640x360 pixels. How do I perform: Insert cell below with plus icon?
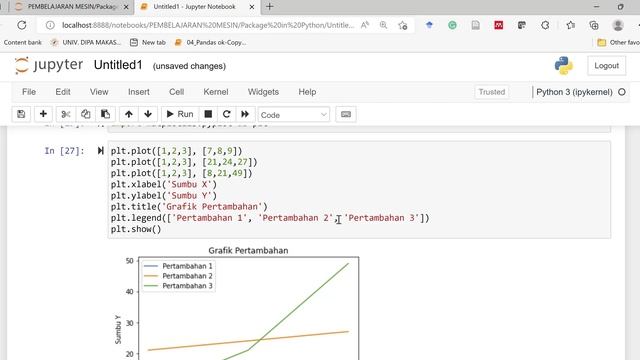43,114
